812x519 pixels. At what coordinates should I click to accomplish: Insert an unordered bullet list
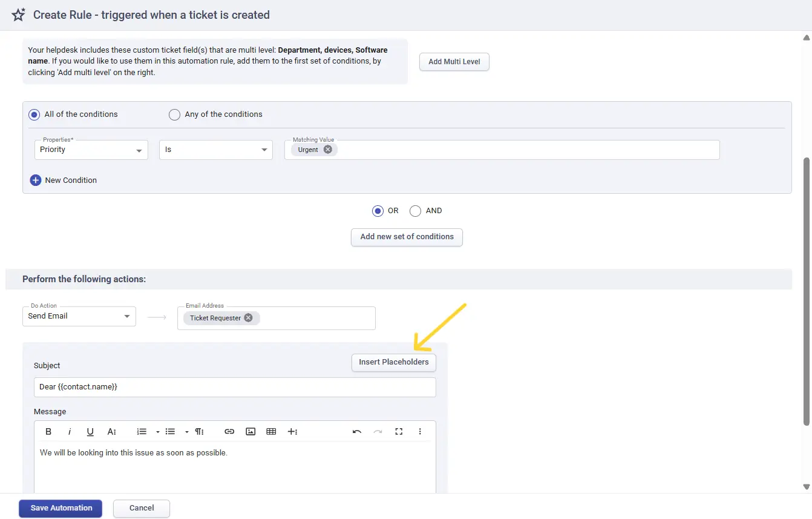pyautogui.click(x=171, y=432)
